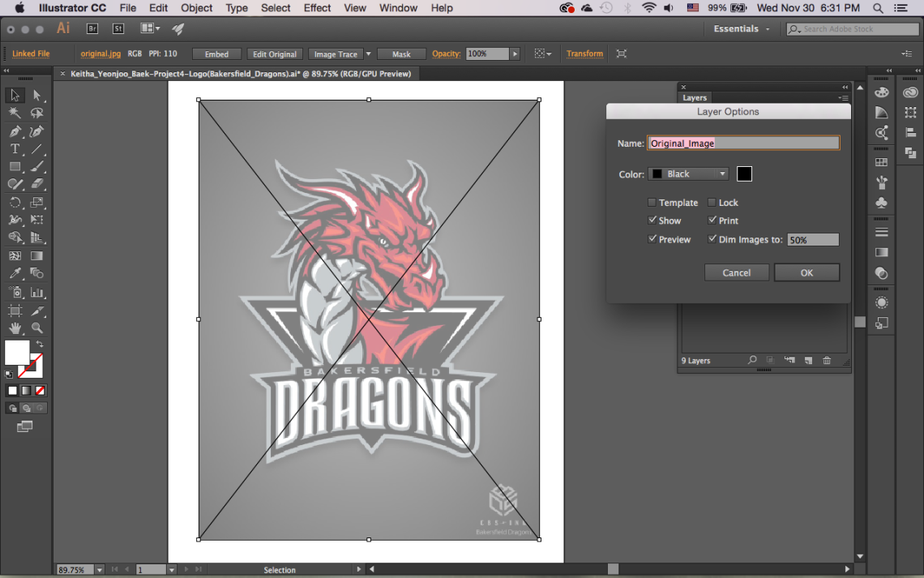The image size is (924, 578).
Task: Select the Line Segment tool
Action: (x=36, y=149)
